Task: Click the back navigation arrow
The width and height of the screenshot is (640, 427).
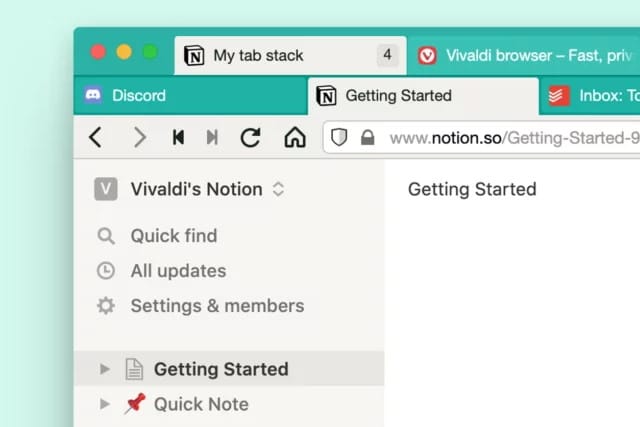Action: click(x=95, y=137)
